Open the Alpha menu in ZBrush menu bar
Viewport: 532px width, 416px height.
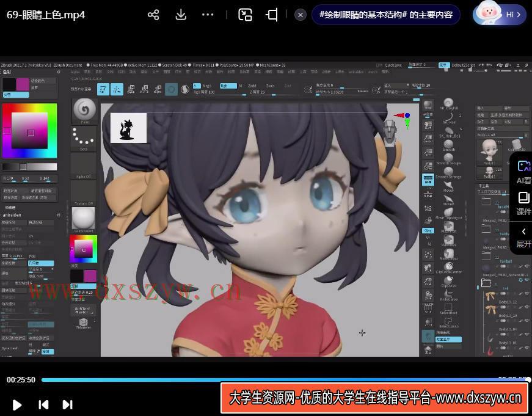(75, 72)
